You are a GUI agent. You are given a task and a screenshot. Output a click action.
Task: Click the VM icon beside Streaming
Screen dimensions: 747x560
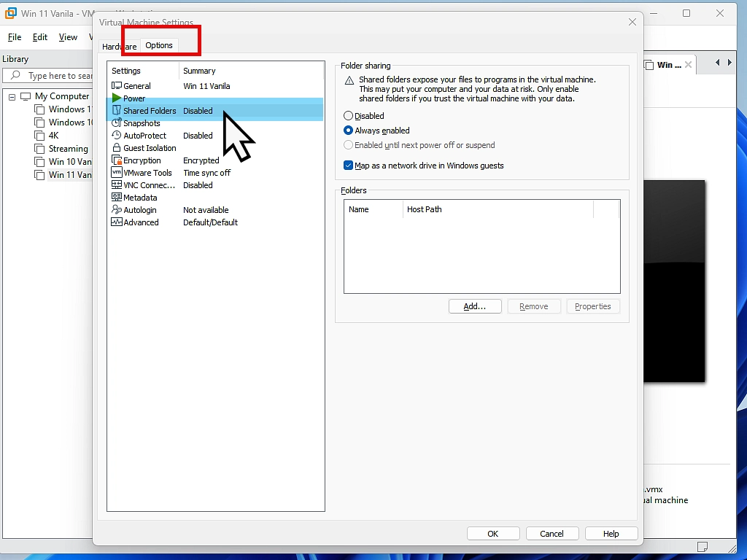(x=39, y=149)
